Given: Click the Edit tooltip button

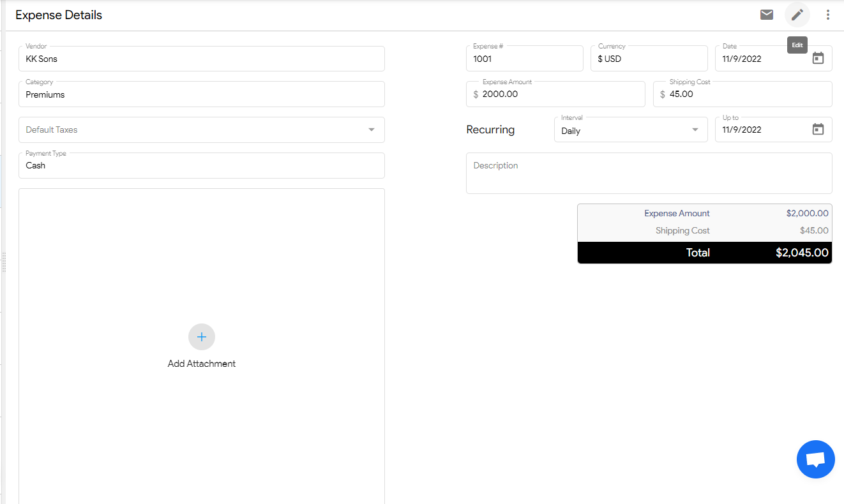Looking at the screenshot, I should coord(797,45).
